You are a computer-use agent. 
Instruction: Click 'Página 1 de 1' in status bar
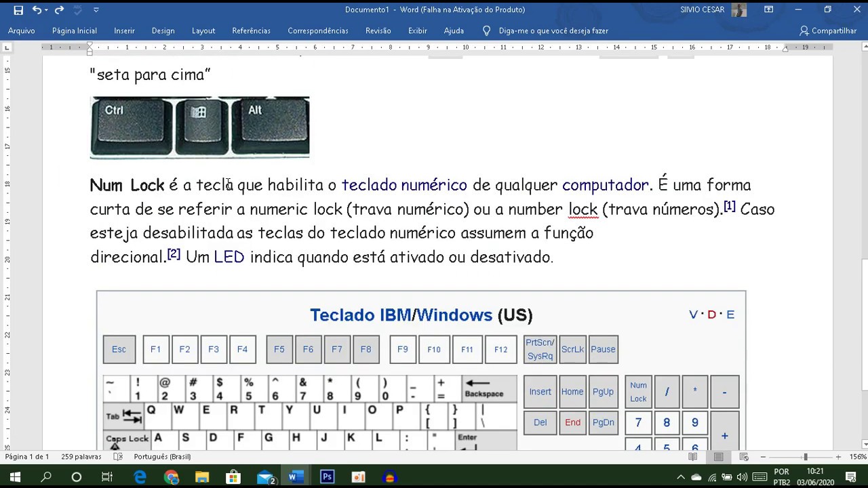pos(27,457)
